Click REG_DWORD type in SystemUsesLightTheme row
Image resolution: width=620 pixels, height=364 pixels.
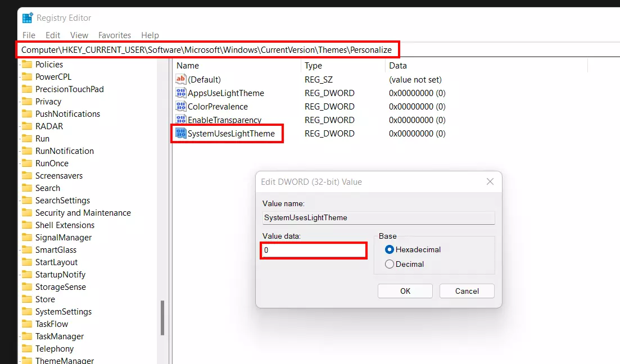tap(329, 133)
